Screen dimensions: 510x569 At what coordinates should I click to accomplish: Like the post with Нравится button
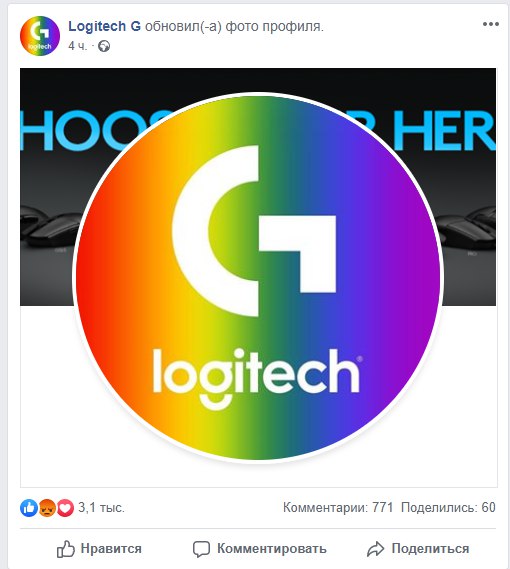click(x=99, y=549)
